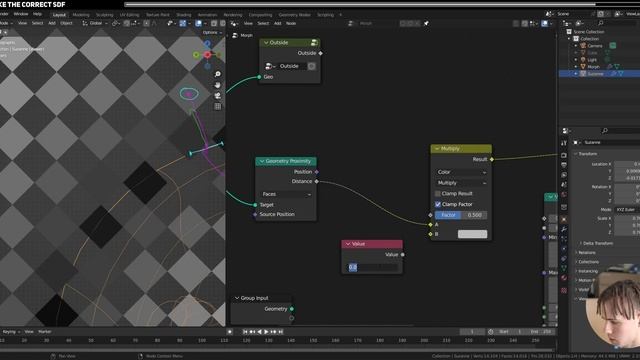This screenshot has height=360, width=640.
Task: Open the Object Constraints properties tab
Action: [x=564, y=258]
